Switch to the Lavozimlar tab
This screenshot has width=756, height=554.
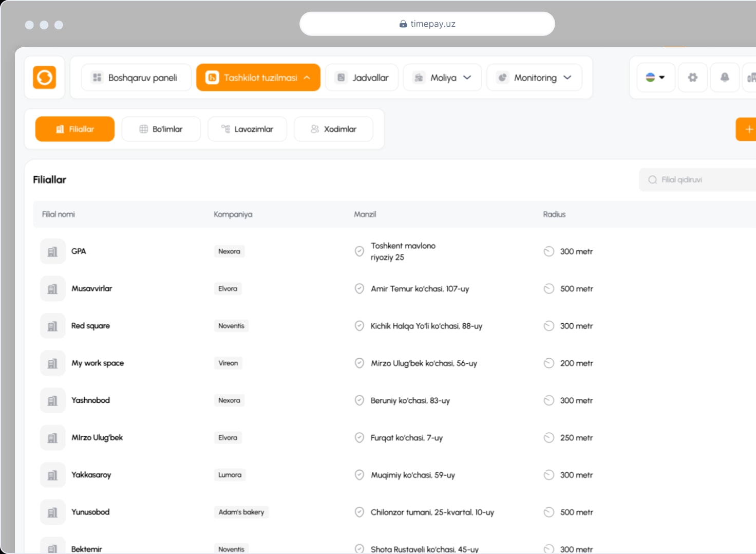(248, 129)
